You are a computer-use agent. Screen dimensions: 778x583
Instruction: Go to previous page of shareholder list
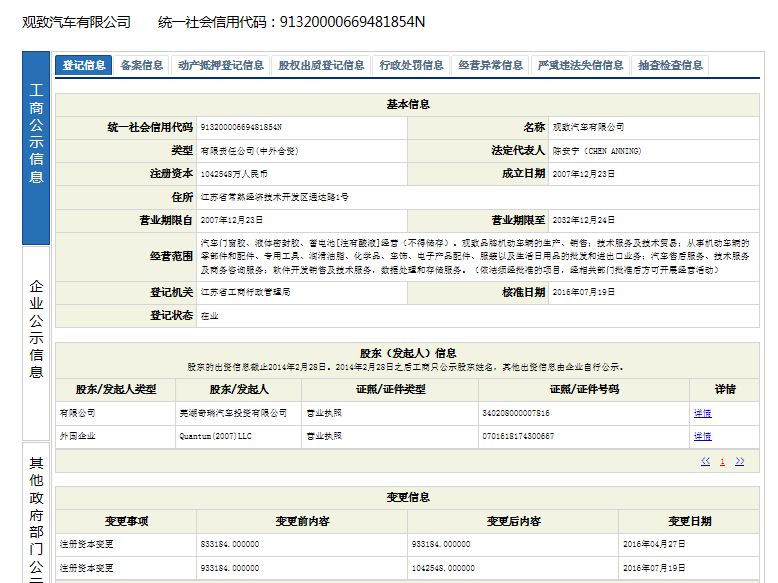click(x=705, y=461)
